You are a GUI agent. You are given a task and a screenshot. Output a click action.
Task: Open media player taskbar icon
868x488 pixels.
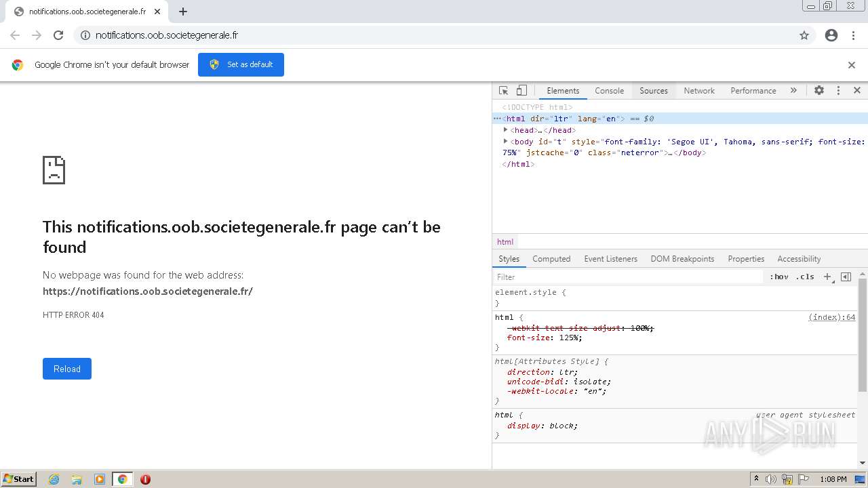100,479
